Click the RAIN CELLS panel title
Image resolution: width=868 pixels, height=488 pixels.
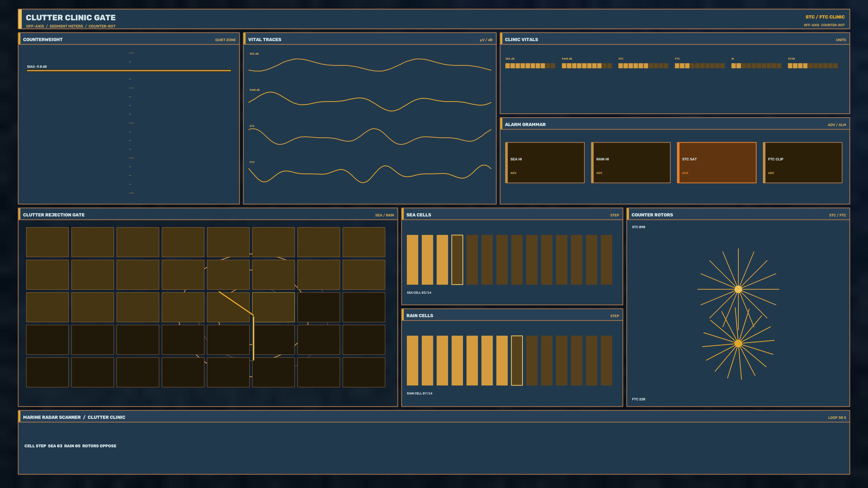[420, 316]
